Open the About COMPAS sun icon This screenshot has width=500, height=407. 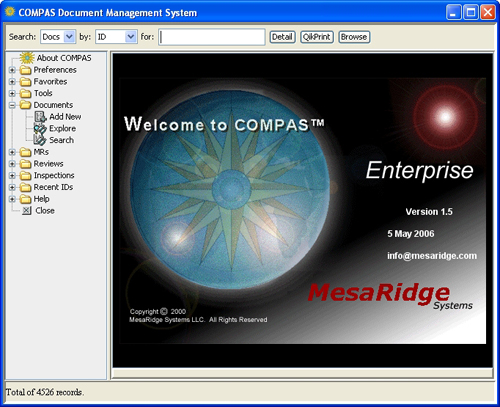(27, 58)
